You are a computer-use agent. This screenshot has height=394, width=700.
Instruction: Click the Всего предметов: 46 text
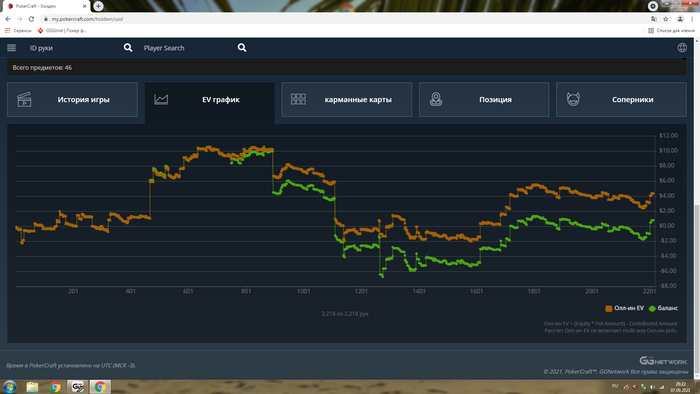coord(42,68)
